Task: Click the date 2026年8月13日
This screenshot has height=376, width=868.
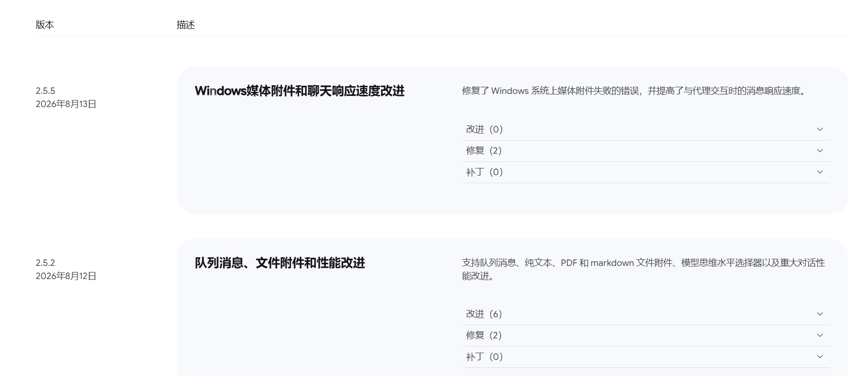Action: [x=66, y=104]
